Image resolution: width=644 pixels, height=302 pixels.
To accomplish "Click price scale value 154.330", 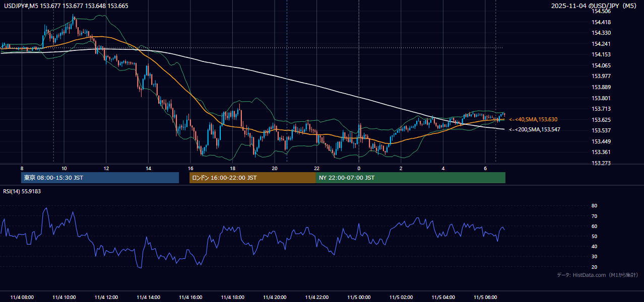I will coord(601,33).
